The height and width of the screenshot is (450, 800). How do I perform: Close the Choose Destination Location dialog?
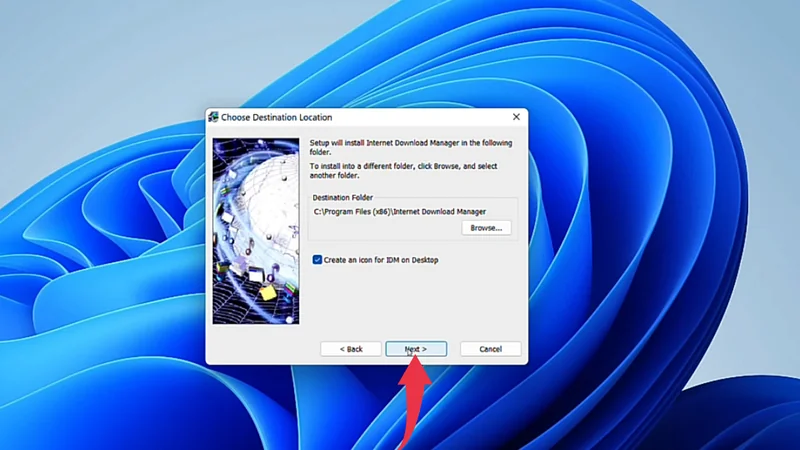pos(516,117)
